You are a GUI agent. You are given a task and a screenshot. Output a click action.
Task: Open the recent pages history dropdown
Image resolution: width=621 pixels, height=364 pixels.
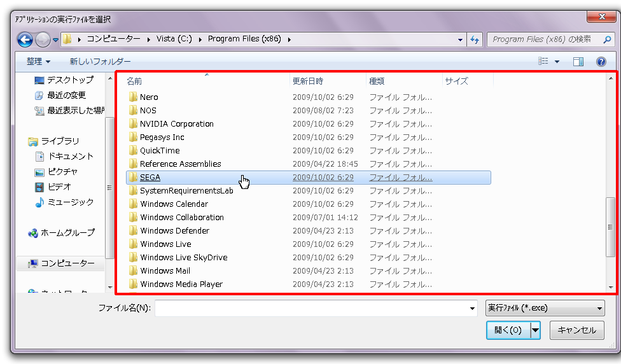click(x=55, y=40)
